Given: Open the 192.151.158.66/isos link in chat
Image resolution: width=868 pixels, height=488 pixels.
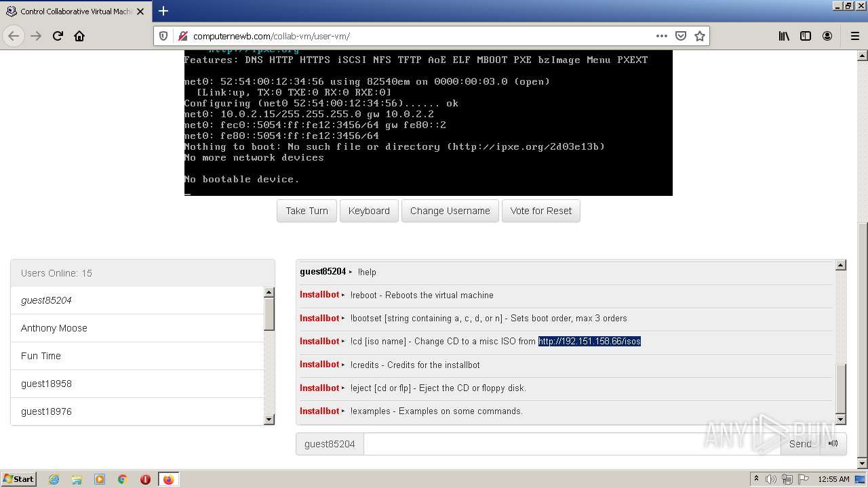Looking at the screenshot, I should pyautogui.click(x=589, y=342).
